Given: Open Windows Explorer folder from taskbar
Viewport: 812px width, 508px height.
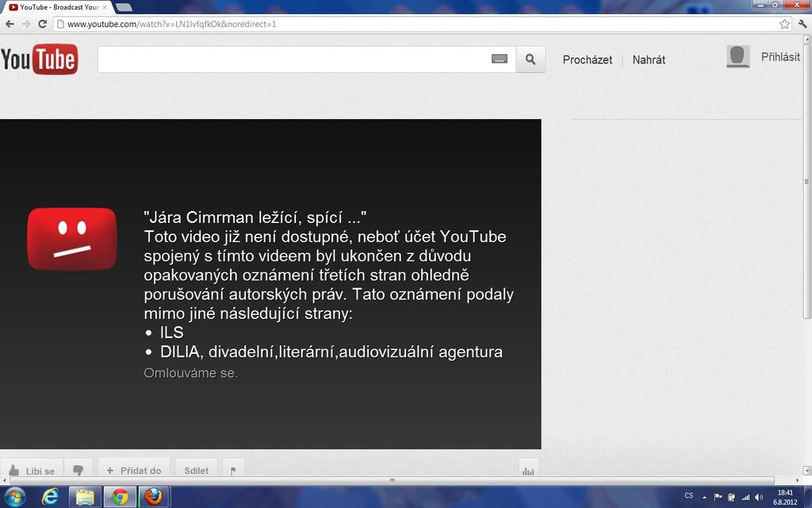Looking at the screenshot, I should click(85, 497).
